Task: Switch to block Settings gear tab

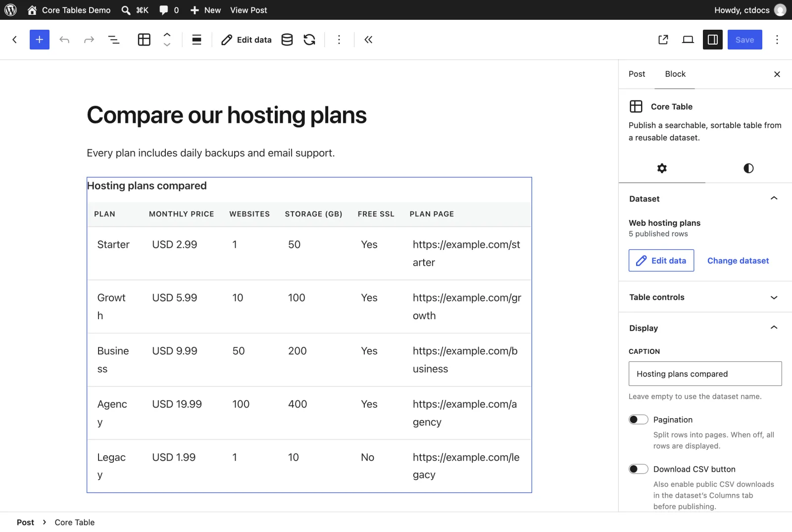Action: [662, 168]
